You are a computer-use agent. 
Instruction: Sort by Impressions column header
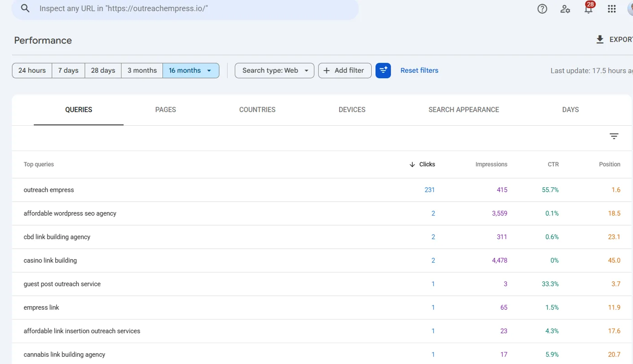click(491, 165)
